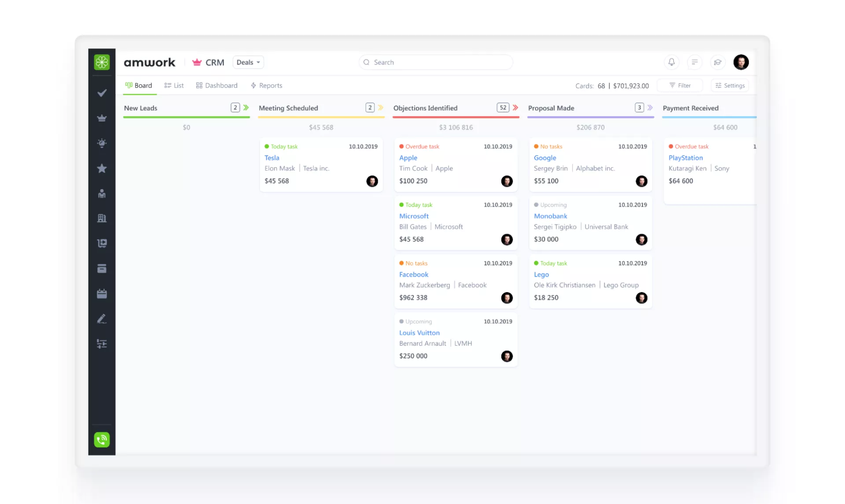Click the checkmark tasks icon in sidebar

click(x=102, y=93)
